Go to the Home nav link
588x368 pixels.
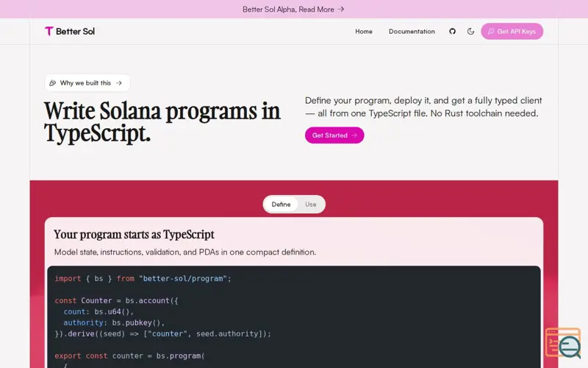(363, 32)
